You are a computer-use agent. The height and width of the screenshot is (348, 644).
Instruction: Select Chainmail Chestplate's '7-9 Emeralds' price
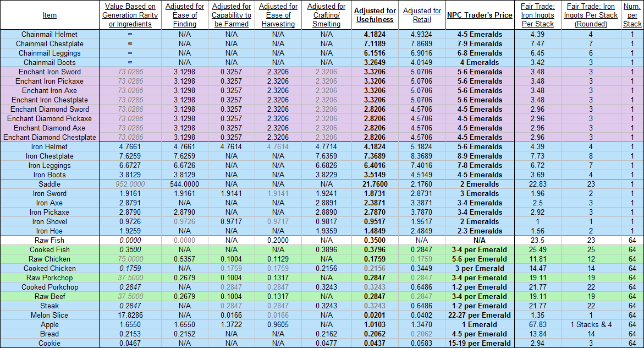point(480,44)
